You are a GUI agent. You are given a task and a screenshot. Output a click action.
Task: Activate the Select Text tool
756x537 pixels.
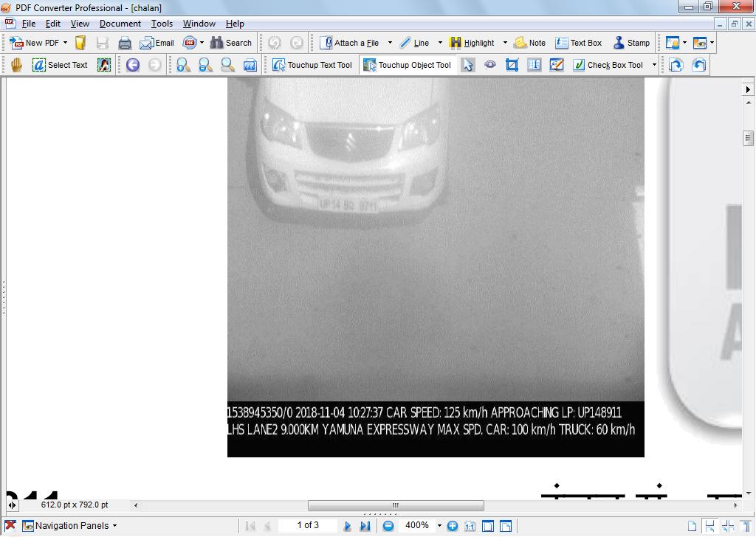click(x=60, y=65)
